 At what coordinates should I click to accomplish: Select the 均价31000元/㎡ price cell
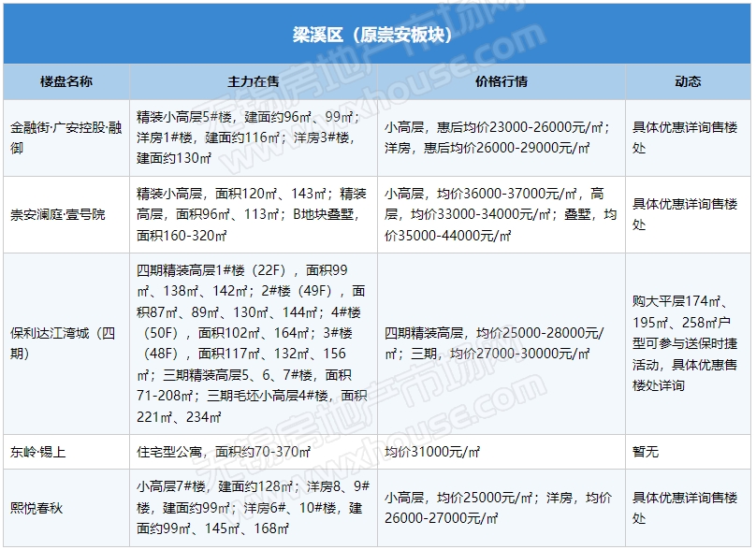(433, 452)
